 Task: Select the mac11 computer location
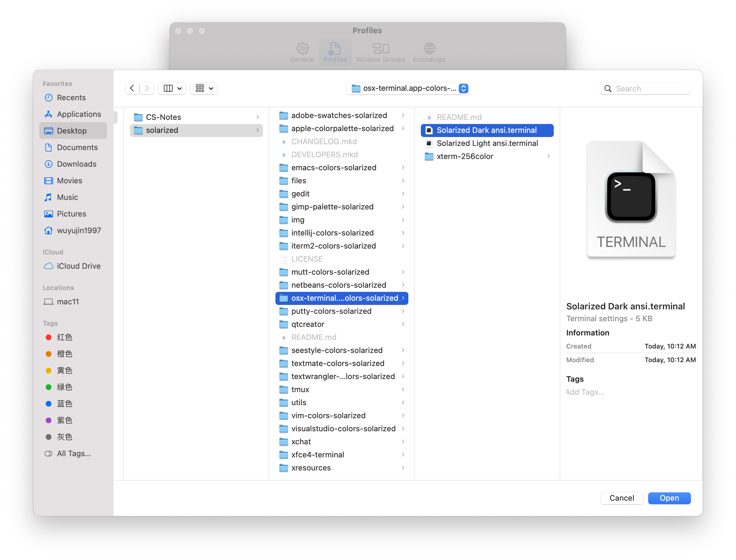point(68,302)
